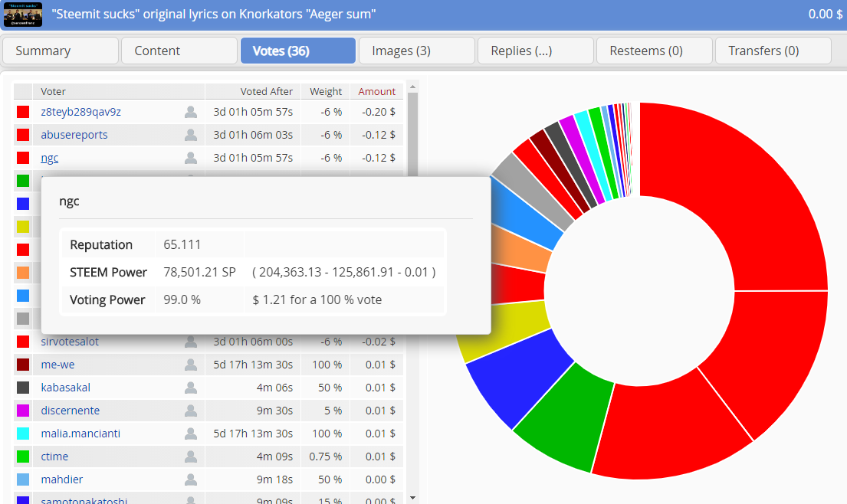Switch to the Resteems (0) tab
This screenshot has width=847, height=504.
click(x=655, y=51)
